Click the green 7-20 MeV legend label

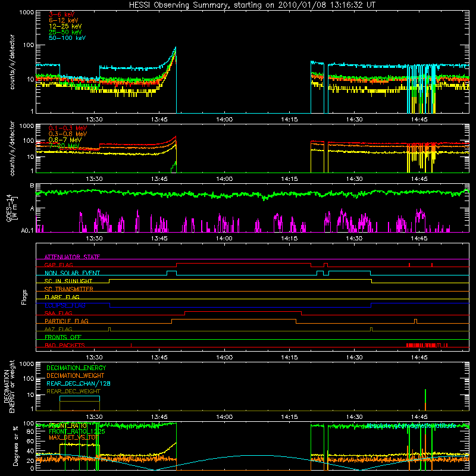click(x=64, y=146)
